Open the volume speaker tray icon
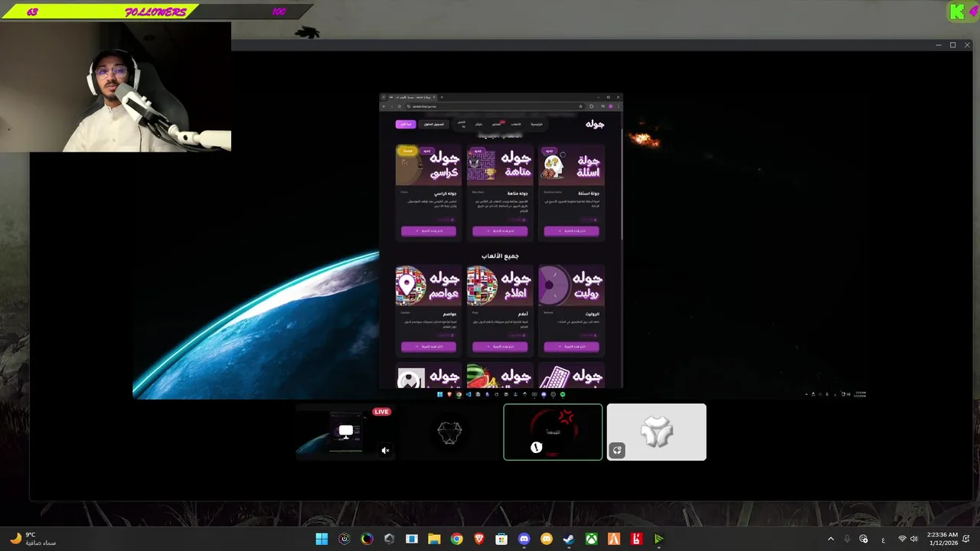The height and width of the screenshot is (551, 980). point(914,539)
